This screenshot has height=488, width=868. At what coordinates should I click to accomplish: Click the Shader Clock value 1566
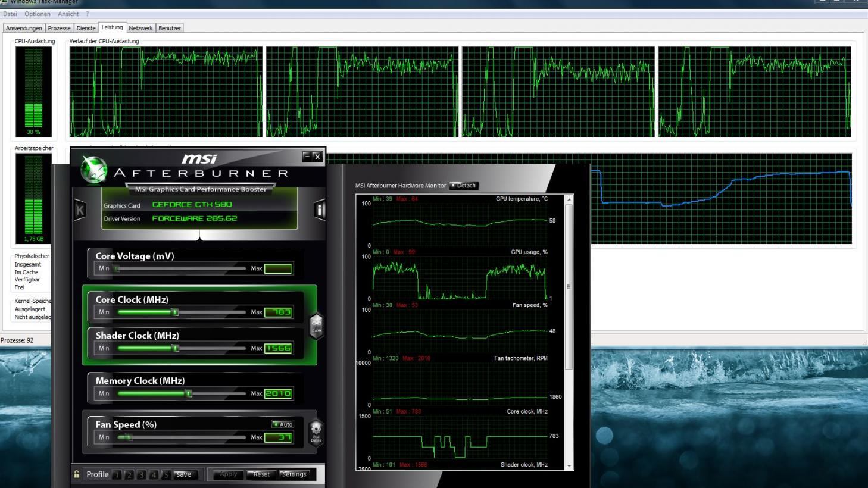(278, 348)
